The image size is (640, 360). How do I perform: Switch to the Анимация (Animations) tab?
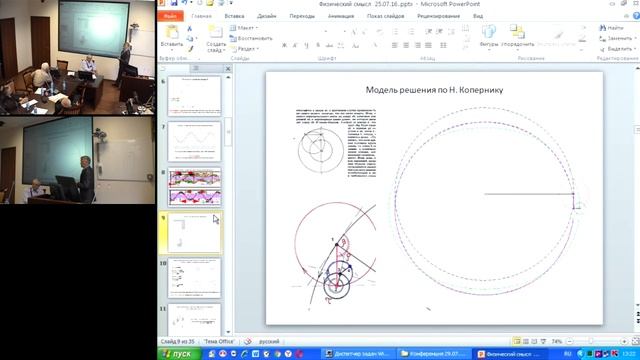[341, 16]
